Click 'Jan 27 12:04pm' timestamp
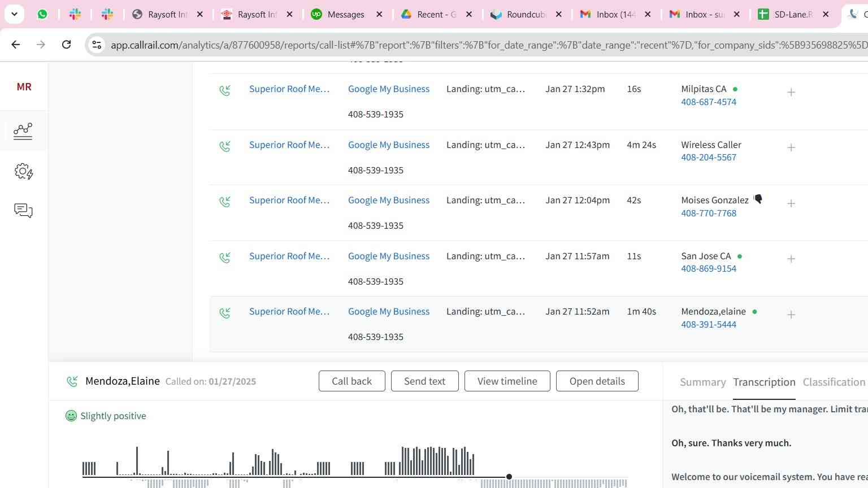 pos(578,200)
